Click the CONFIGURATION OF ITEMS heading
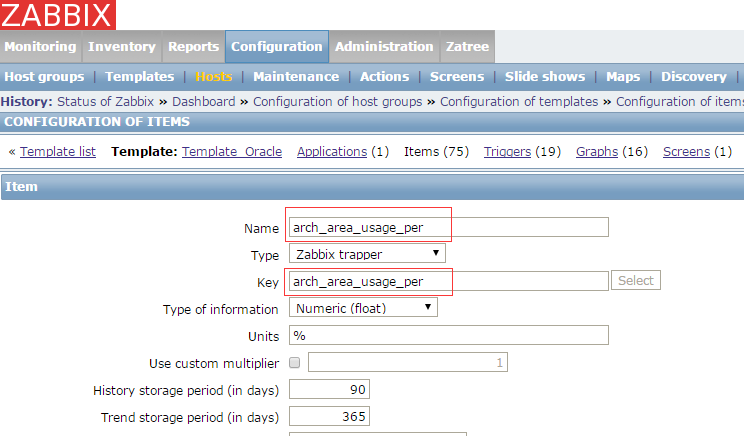744x436 pixels. click(97, 122)
